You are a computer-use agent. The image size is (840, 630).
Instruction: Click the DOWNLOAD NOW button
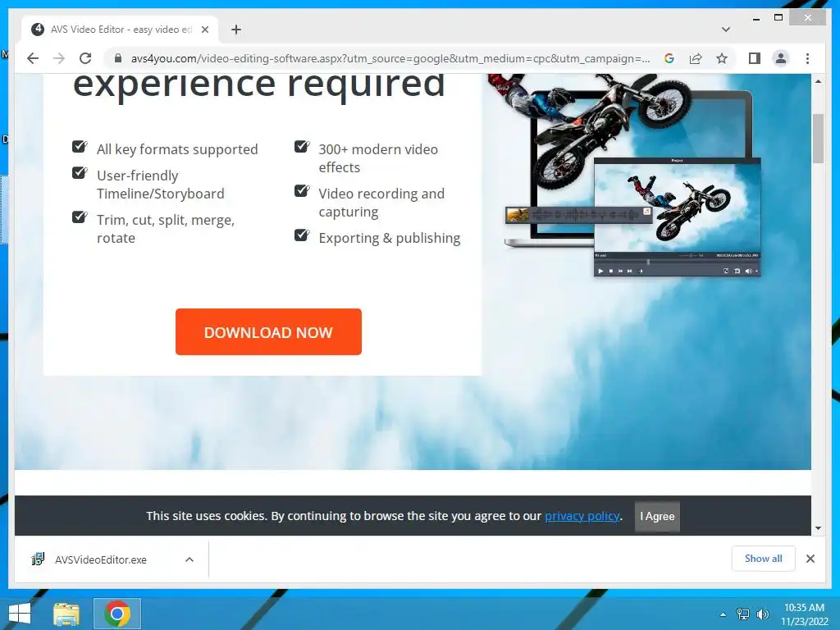[268, 331]
